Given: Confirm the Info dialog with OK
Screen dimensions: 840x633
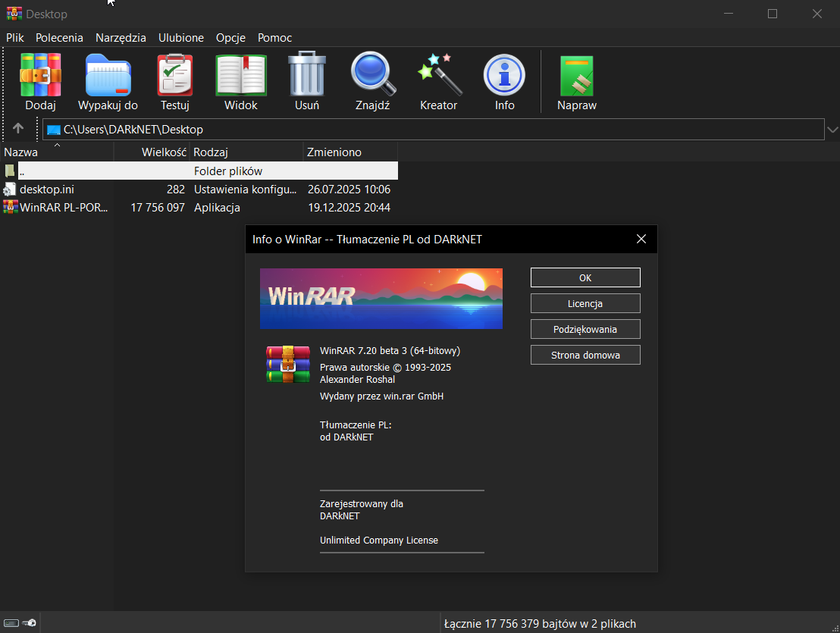Looking at the screenshot, I should pyautogui.click(x=585, y=277).
